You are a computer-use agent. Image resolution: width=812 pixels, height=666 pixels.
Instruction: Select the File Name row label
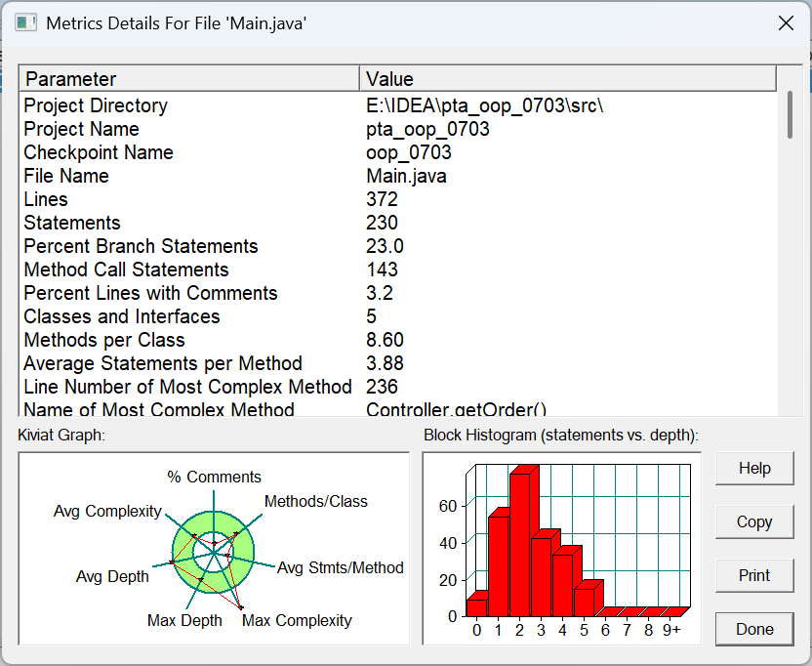tap(66, 176)
